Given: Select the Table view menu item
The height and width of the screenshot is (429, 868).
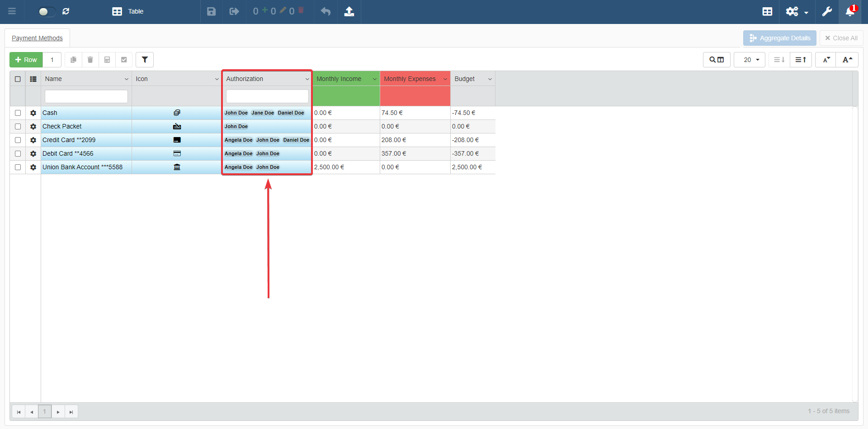Looking at the screenshot, I should pos(128,11).
